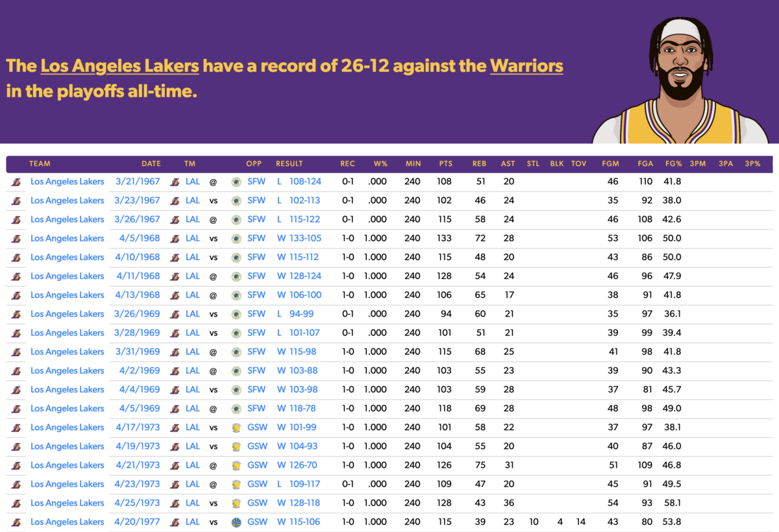Sort table by FG% column header

[x=673, y=163]
